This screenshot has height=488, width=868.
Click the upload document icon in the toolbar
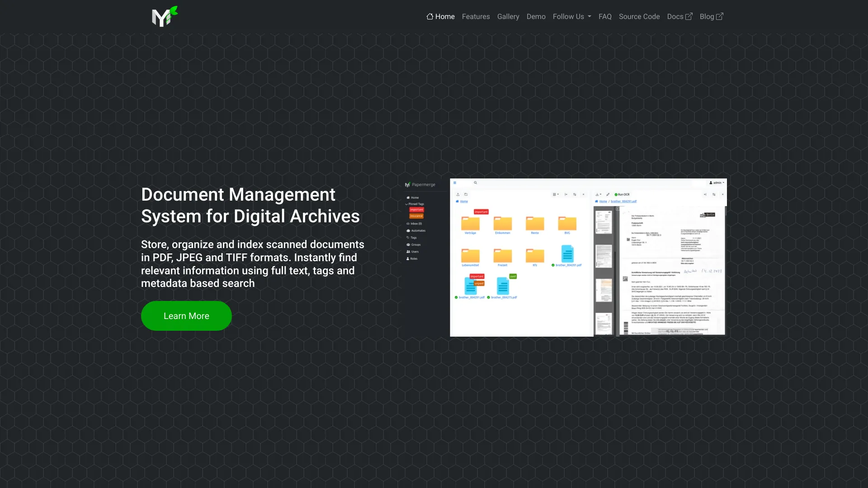[458, 194]
